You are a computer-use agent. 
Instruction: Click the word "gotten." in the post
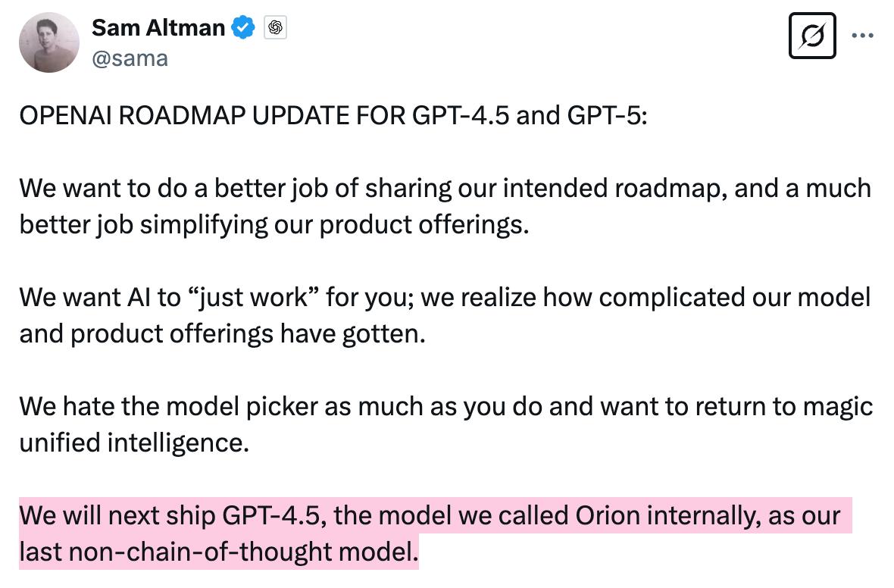[x=383, y=333]
